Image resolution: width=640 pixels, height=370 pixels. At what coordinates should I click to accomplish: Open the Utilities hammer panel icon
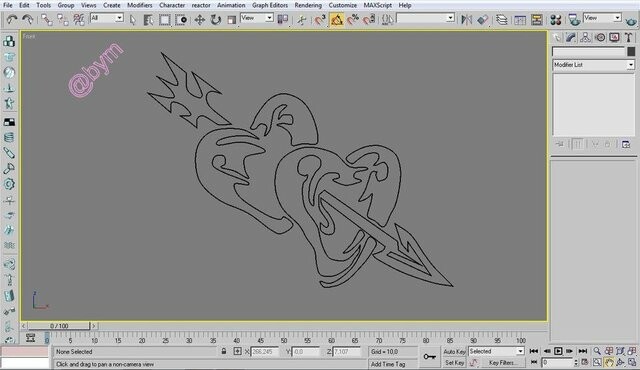click(629, 38)
